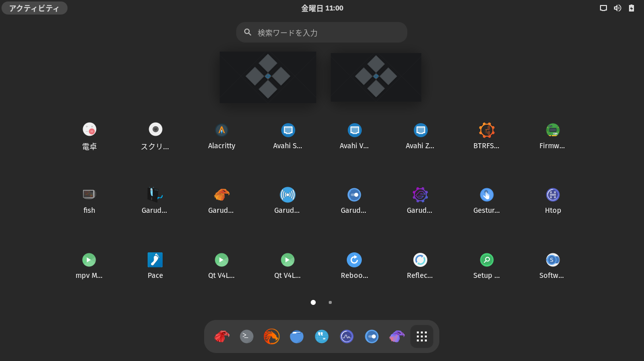Launch the Gestur... touch gestures app
644x361 pixels.
pyautogui.click(x=486, y=200)
